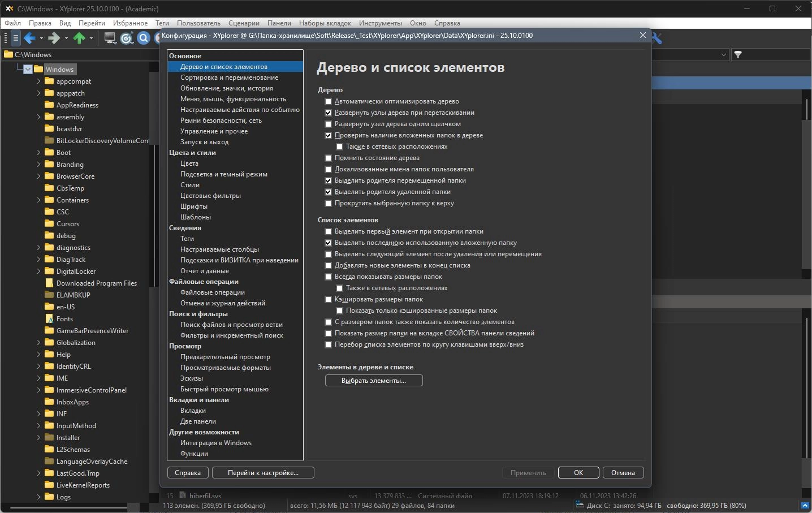Click the disk icon in the status bar
The height and width of the screenshot is (513, 812).
click(x=579, y=505)
